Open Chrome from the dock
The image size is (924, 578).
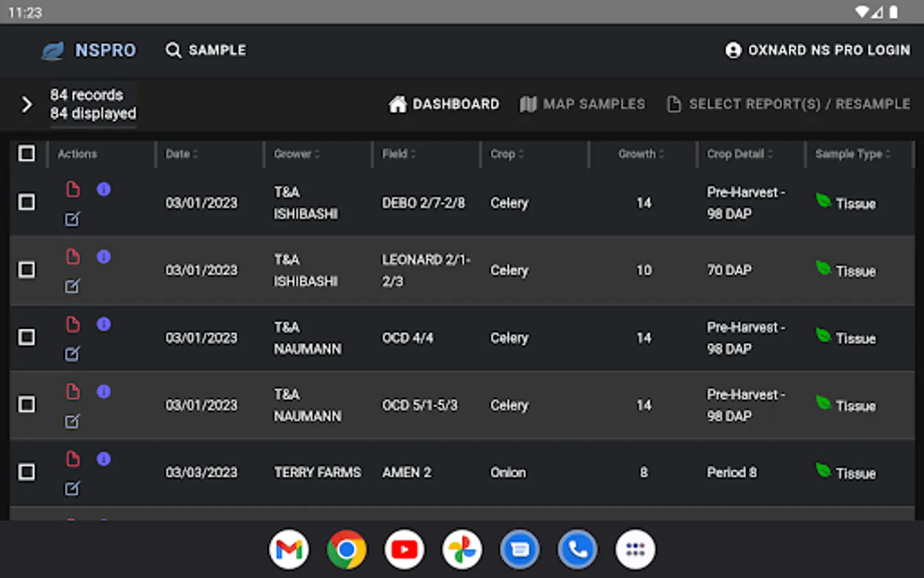(x=346, y=550)
